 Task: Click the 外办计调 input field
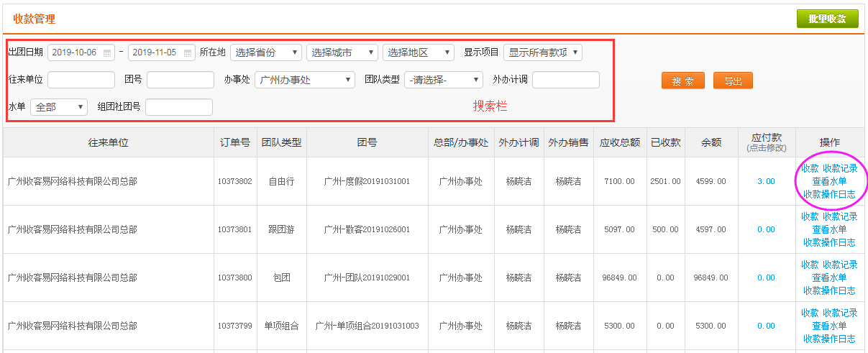(x=566, y=80)
